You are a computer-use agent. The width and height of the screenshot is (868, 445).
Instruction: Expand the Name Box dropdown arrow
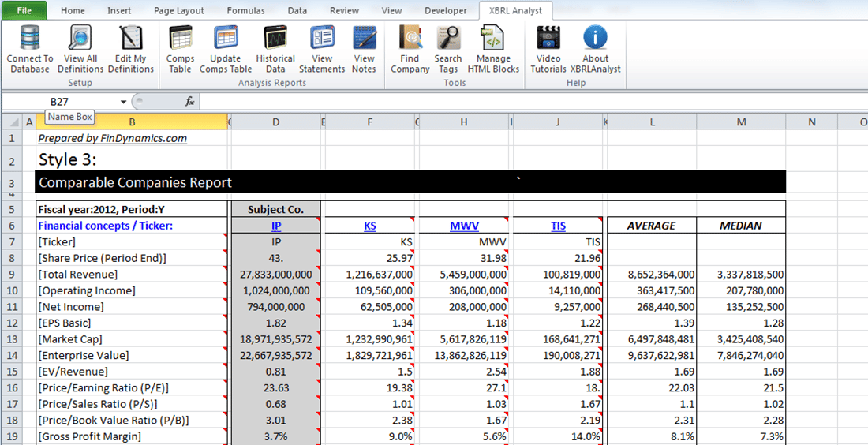pos(123,102)
